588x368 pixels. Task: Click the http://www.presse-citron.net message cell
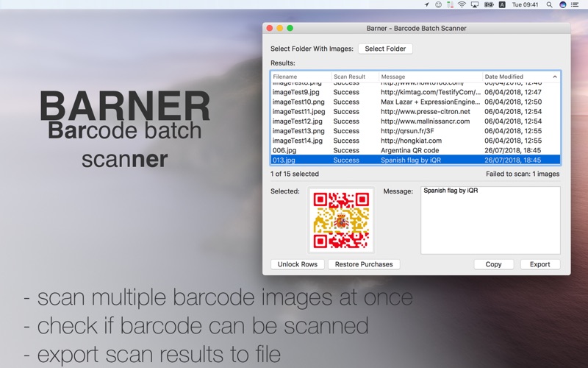click(426, 112)
